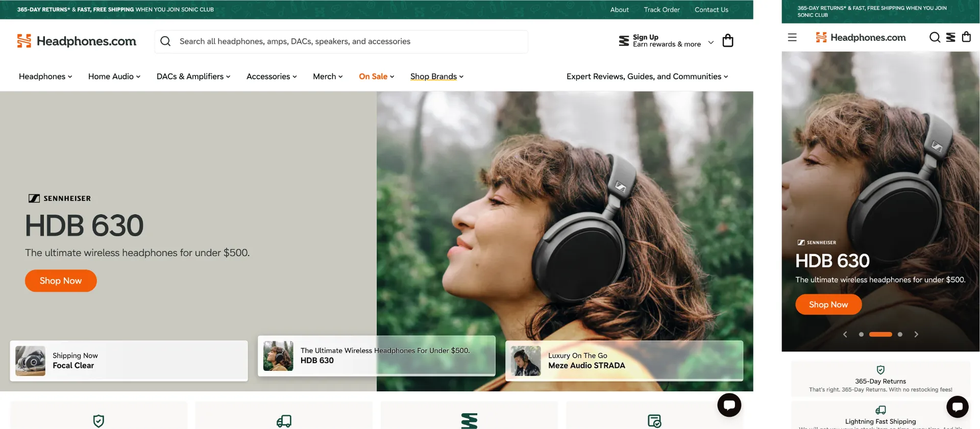Go to previous slide in mobile carousel
Screen dimensions: 980x429
[x=845, y=334]
